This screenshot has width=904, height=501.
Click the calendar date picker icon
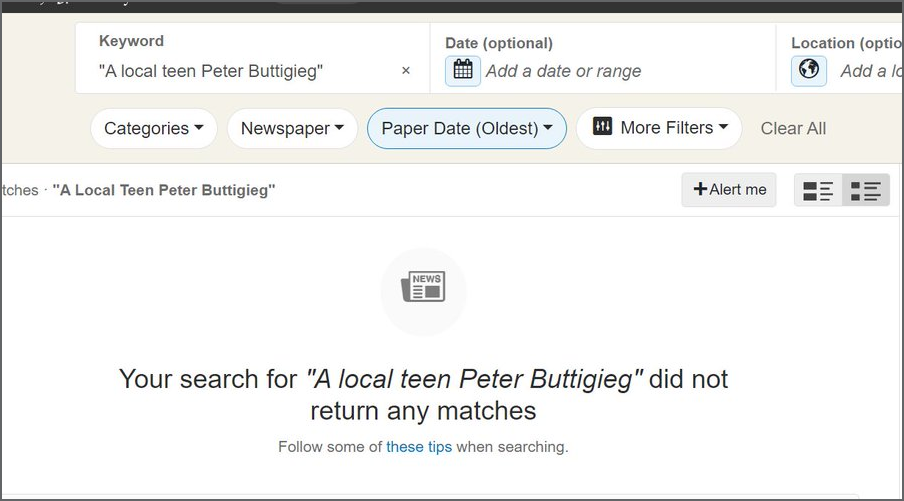pyautogui.click(x=462, y=70)
